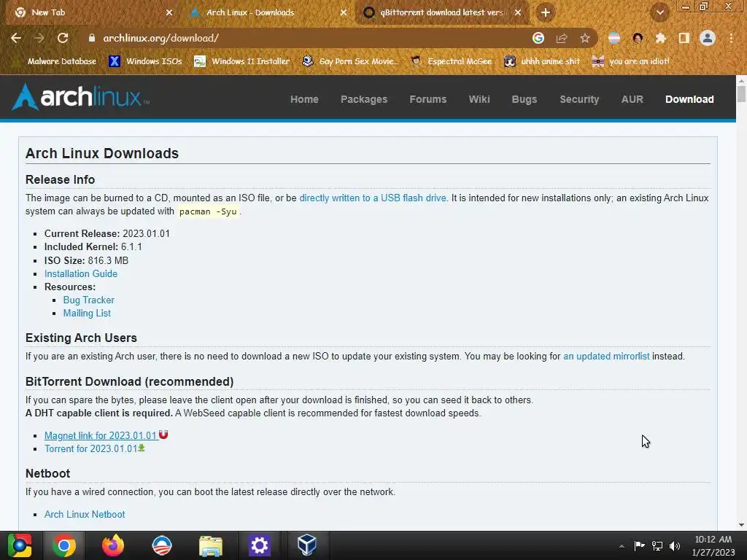The width and height of the screenshot is (747, 560).
Task: Open the Installation Guide link
Action: coord(80,274)
